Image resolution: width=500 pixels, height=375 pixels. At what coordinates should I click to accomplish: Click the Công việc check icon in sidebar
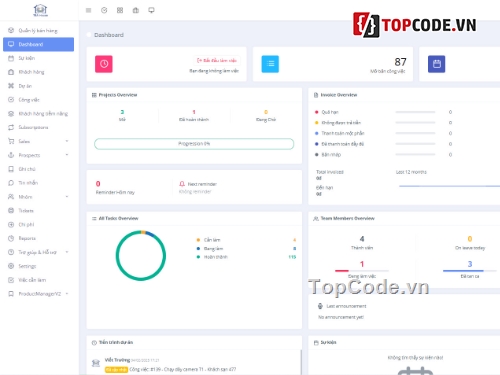11,100
